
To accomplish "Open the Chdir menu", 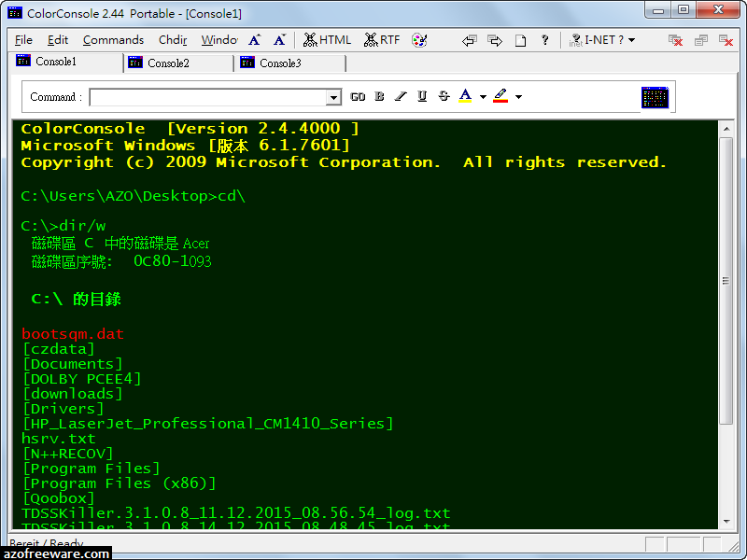I will [173, 40].
